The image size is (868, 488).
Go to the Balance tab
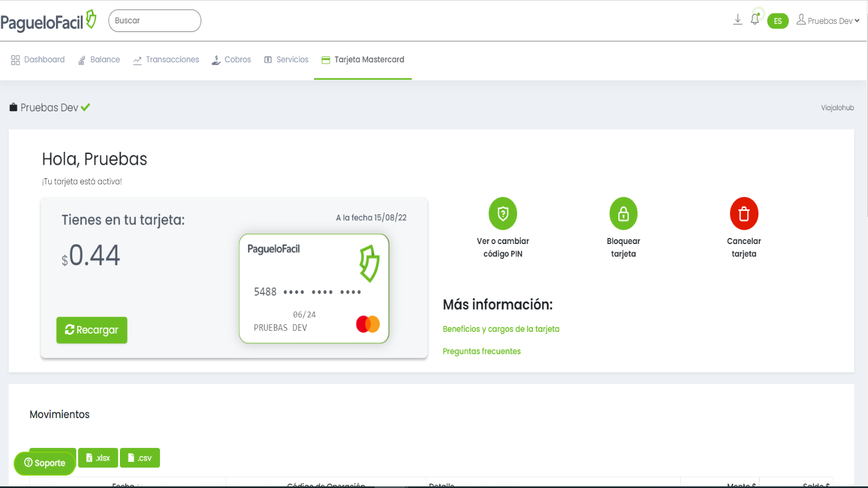pyautogui.click(x=99, y=60)
